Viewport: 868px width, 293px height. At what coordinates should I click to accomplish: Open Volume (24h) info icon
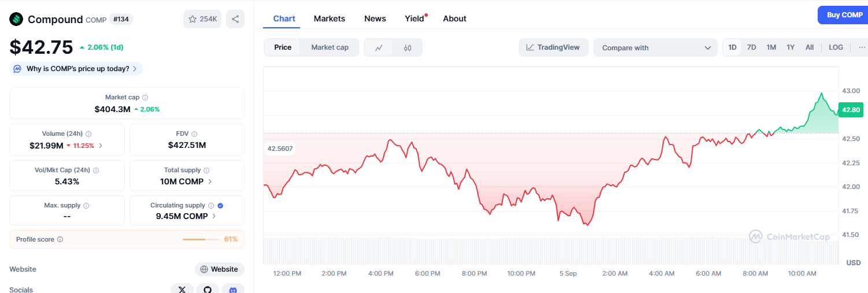(88, 134)
